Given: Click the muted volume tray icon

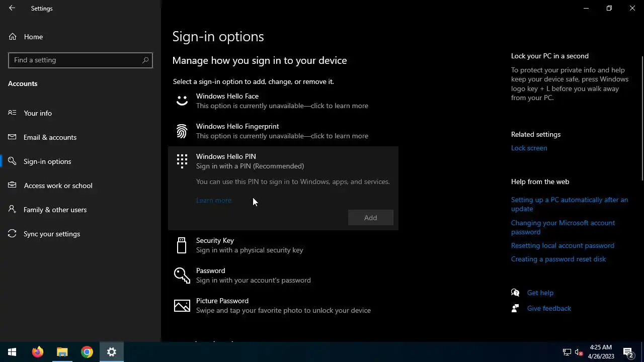Looking at the screenshot, I should 579,352.
